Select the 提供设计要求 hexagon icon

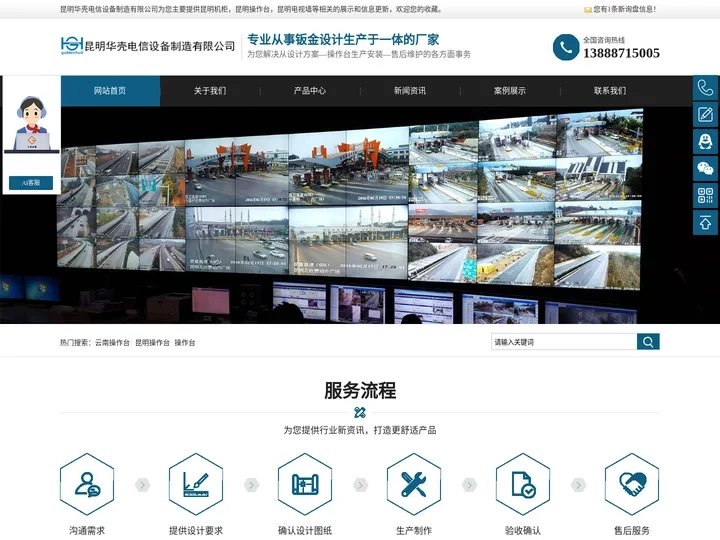(196, 484)
